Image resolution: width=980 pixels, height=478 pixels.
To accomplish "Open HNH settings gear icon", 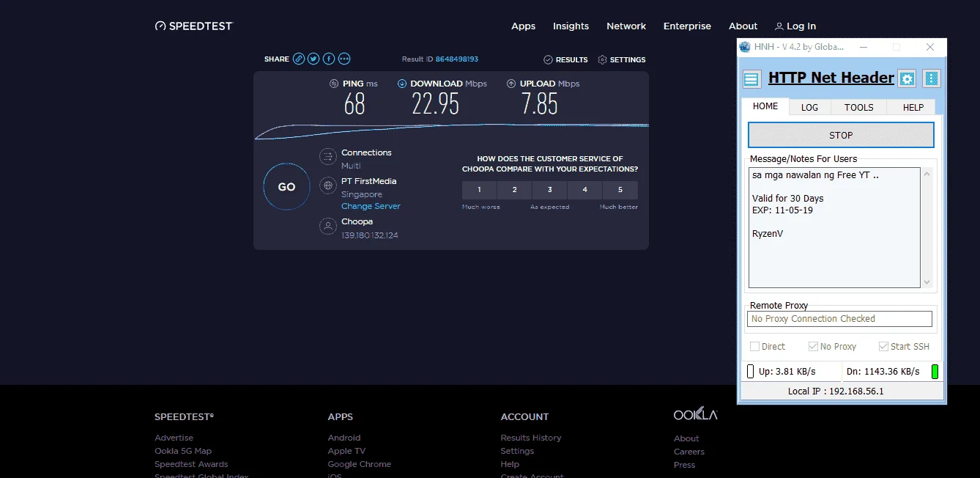I will pyautogui.click(x=907, y=78).
